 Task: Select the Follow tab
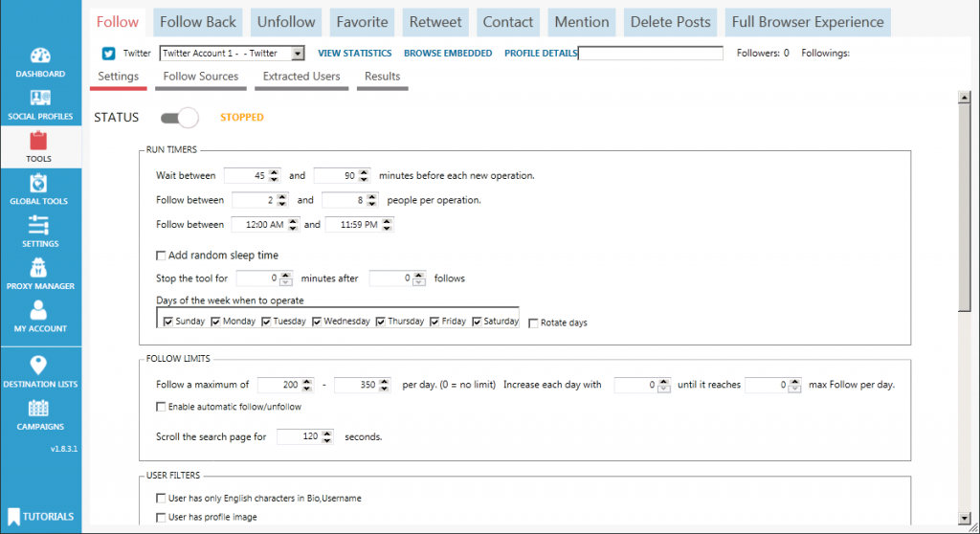118,22
